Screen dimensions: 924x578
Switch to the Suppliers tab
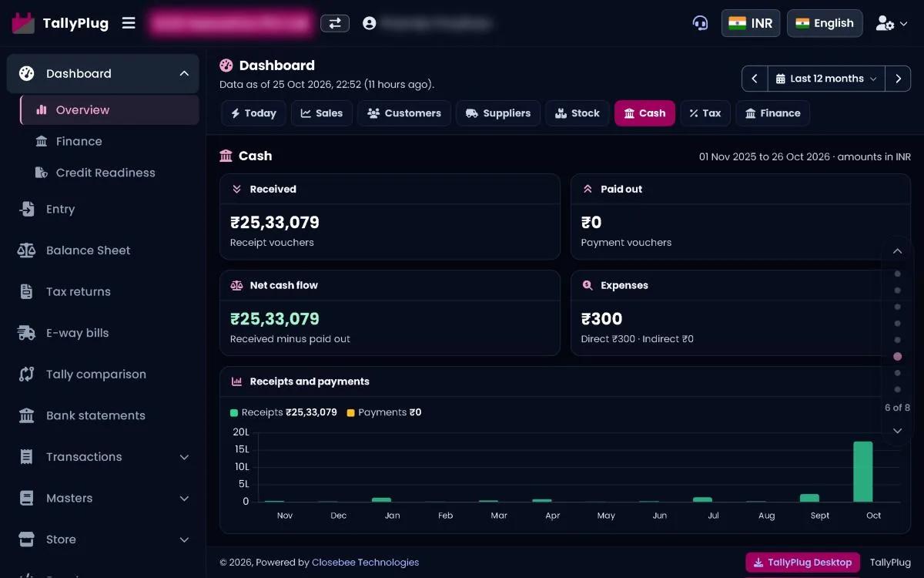[498, 113]
